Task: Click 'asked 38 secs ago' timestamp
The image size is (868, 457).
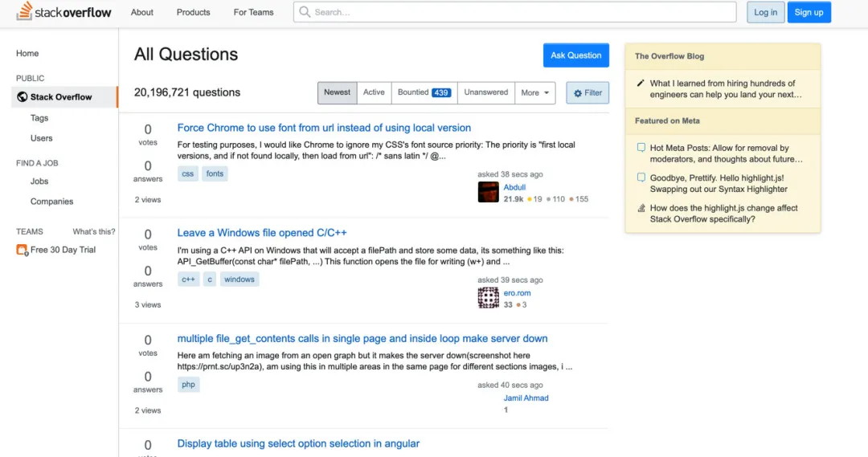Action: 510,174
